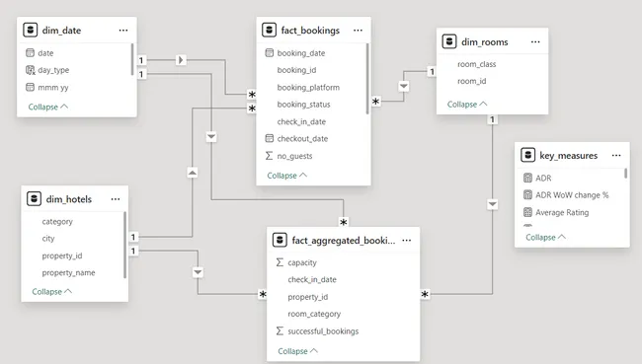Select the booking_status field
This screenshot has height=364, width=642.
[303, 105]
